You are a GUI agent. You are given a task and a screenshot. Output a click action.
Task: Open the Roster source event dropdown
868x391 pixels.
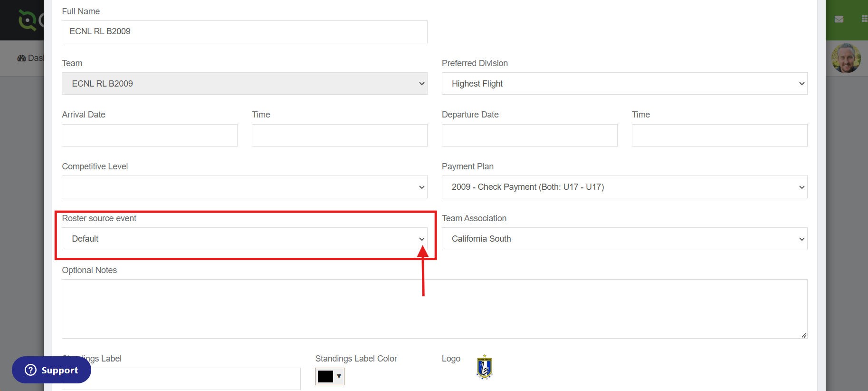point(245,239)
